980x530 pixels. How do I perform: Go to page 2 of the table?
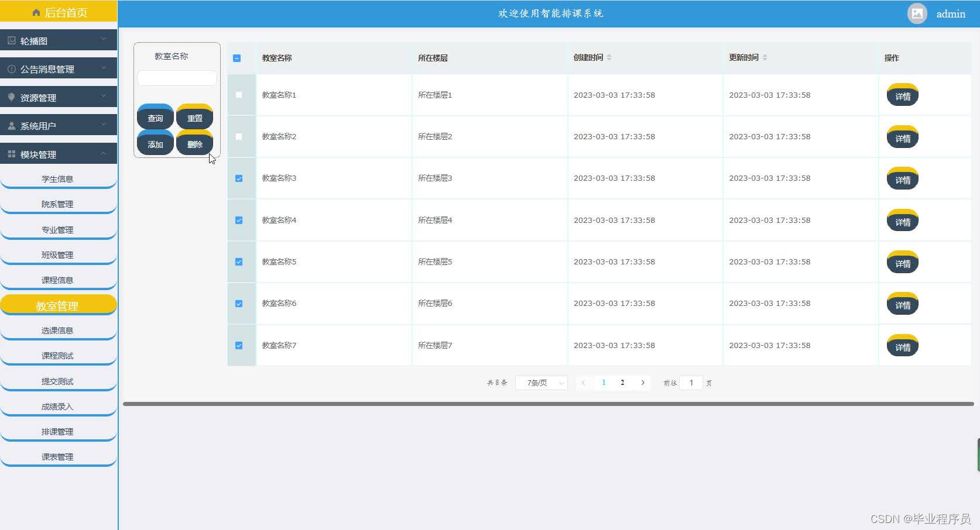622,383
